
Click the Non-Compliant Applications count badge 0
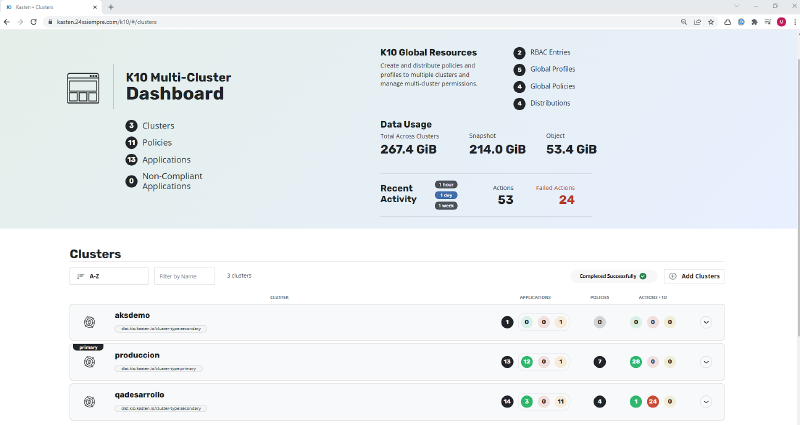132,181
